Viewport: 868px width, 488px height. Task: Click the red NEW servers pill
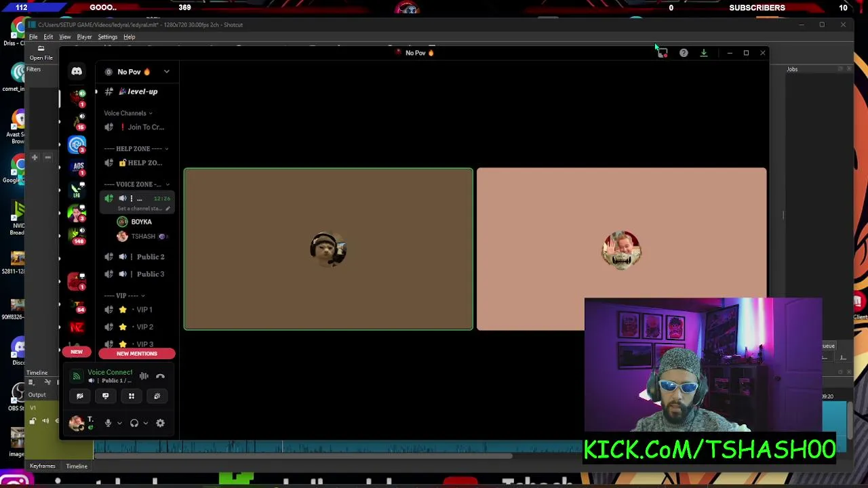pyautogui.click(x=77, y=352)
